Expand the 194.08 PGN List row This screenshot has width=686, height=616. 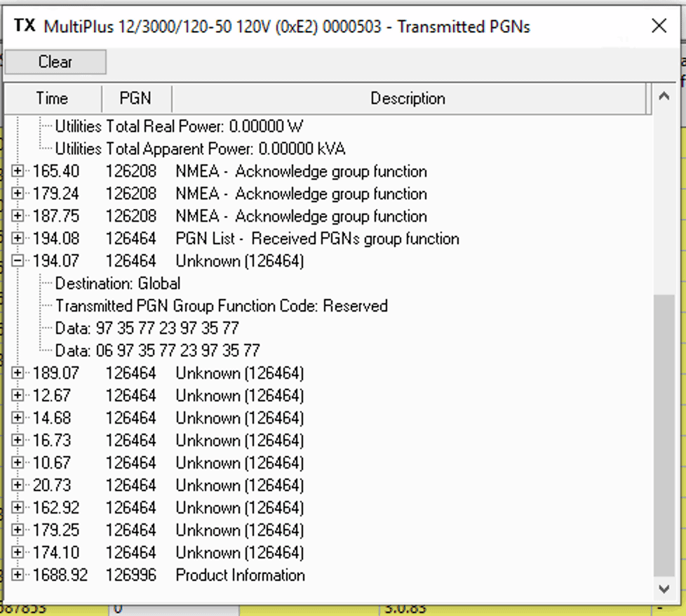pos(18,238)
